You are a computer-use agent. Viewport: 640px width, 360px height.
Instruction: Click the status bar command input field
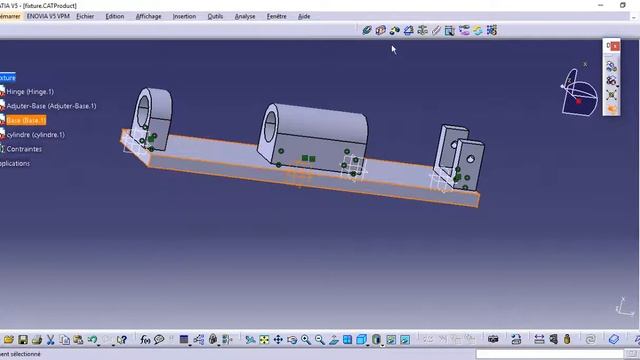coord(549,353)
